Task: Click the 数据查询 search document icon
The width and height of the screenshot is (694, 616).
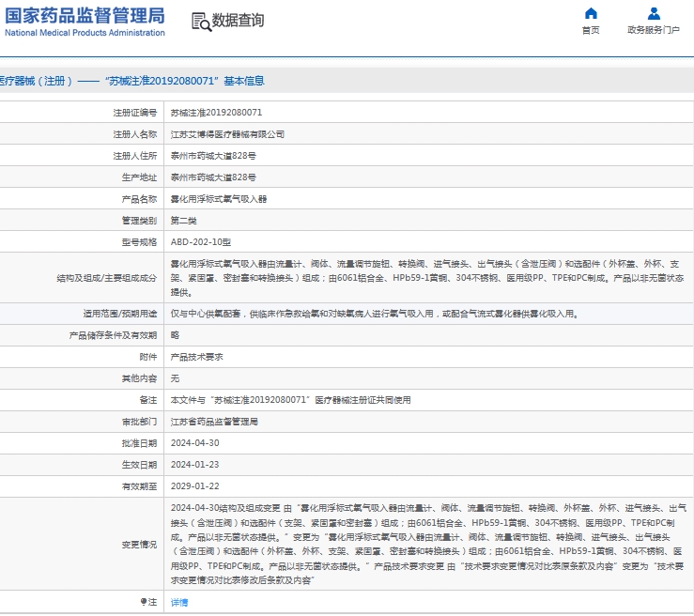Action: click(201, 22)
